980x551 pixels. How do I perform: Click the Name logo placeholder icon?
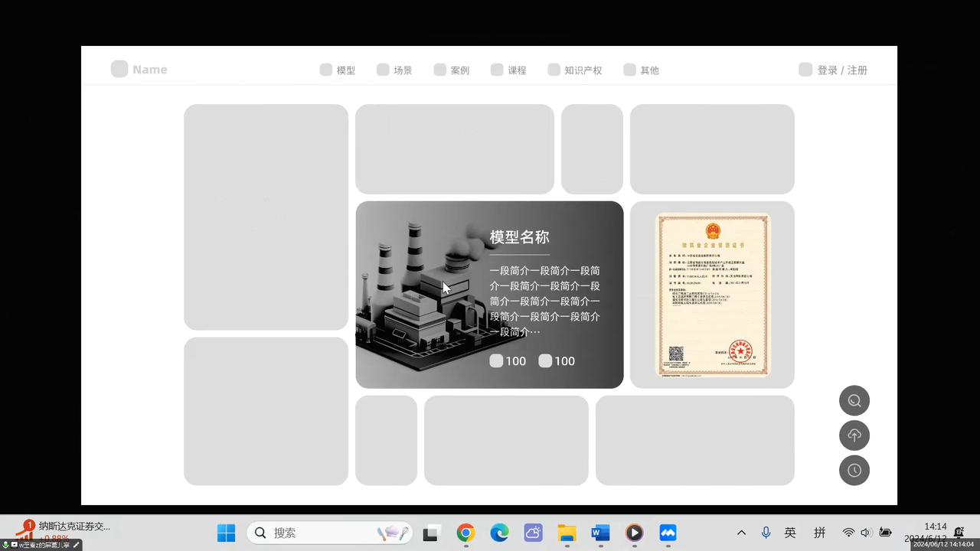click(x=119, y=70)
